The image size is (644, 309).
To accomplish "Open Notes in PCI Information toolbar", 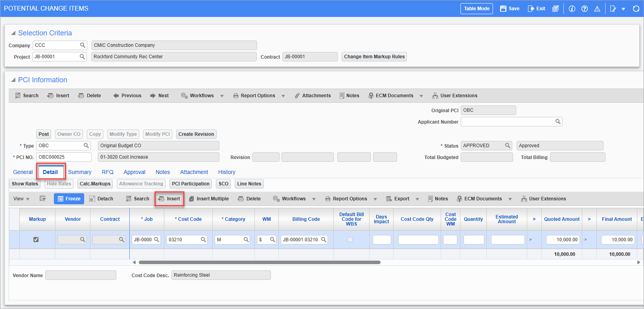I will click(x=349, y=96).
